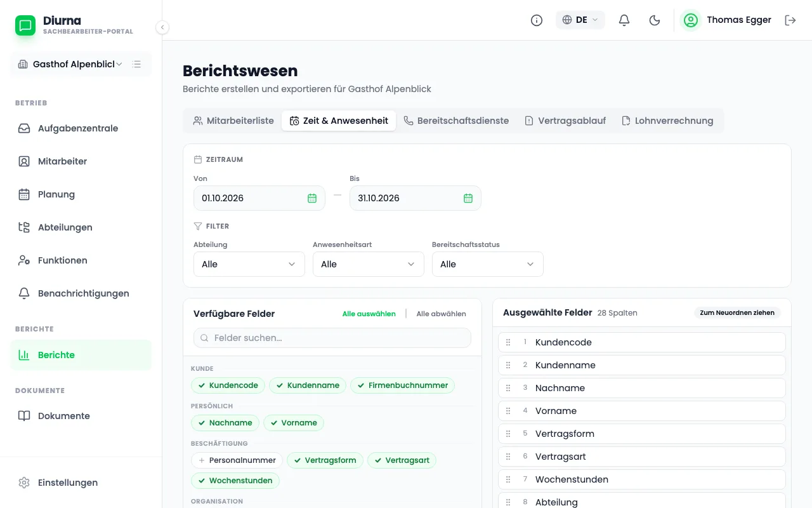The height and width of the screenshot is (508, 812).
Task: Open the Bereitschaftsstatus filter dropdown
Action: (x=488, y=264)
